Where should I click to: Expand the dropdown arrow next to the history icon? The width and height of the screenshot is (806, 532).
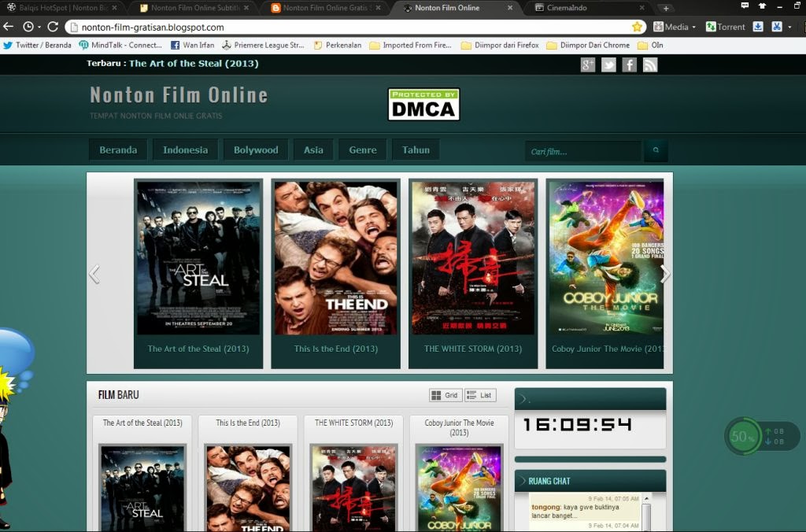39,28
